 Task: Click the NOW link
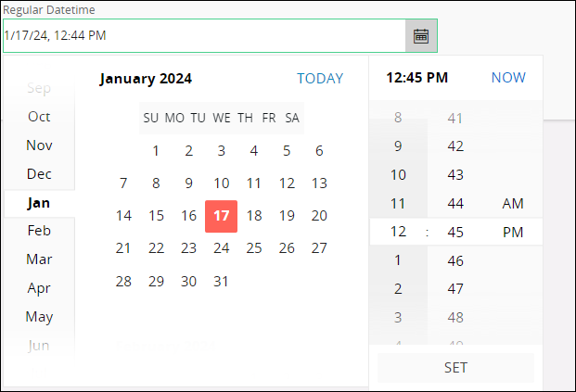click(508, 78)
